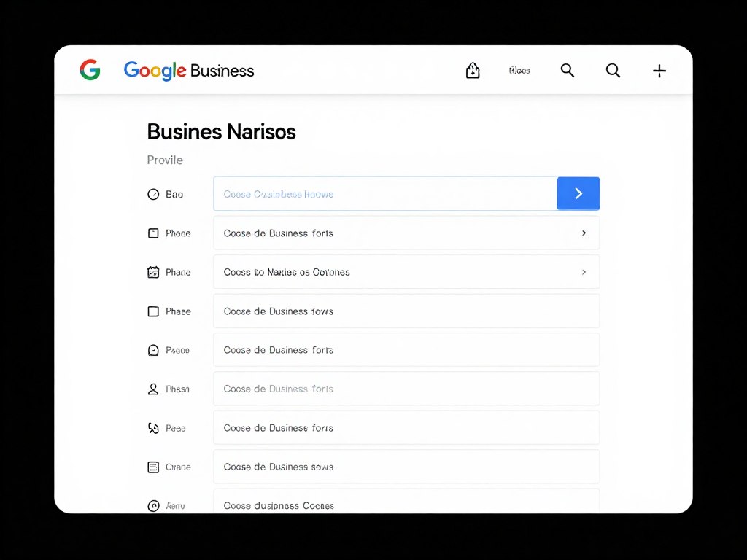The height and width of the screenshot is (560, 747).
Task: Click the Paee row label
Action: (175, 429)
